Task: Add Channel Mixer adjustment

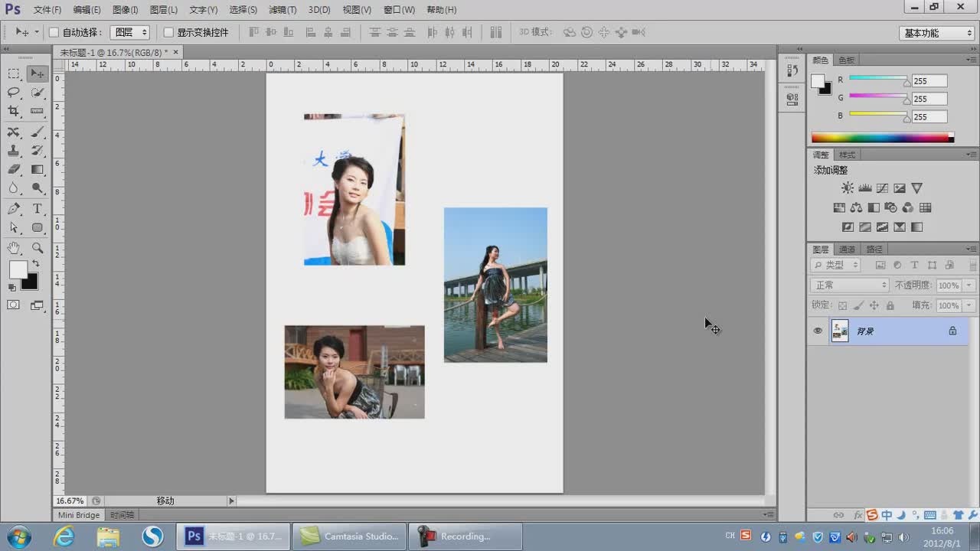Action: click(x=908, y=207)
